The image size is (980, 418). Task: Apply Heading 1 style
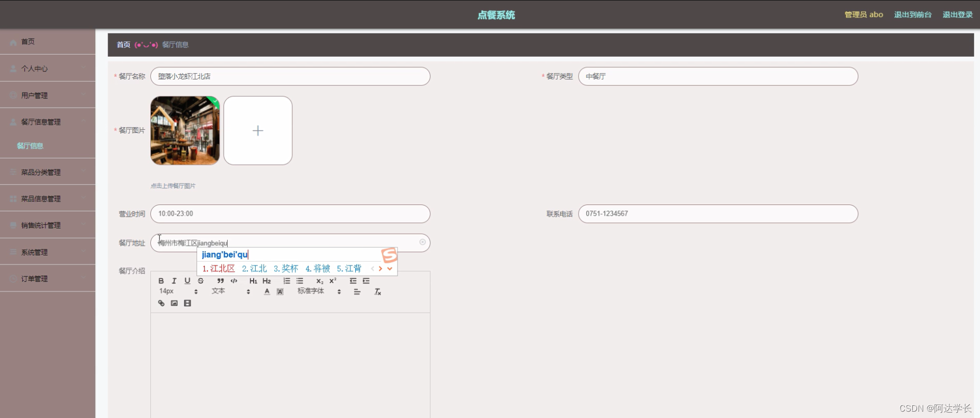point(253,281)
